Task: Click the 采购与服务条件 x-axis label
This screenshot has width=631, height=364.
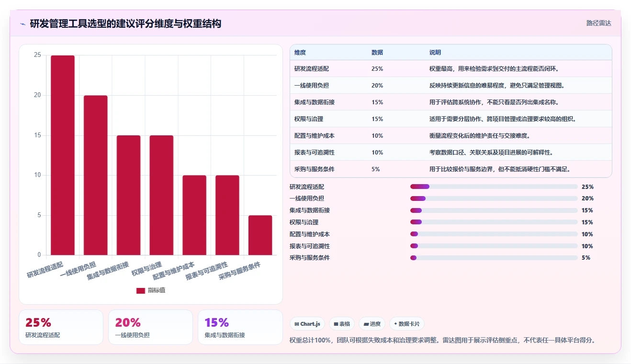Action: click(239, 271)
